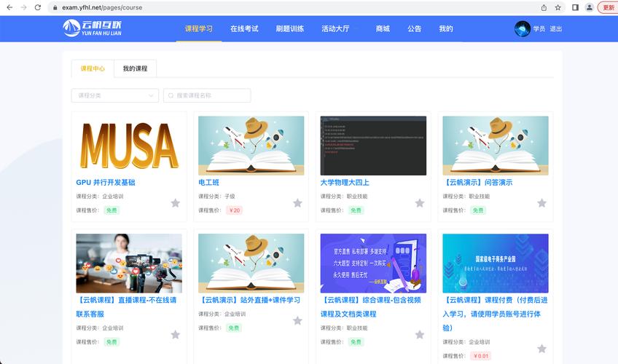Open the browser profile icon
Image resolution: width=618 pixels, height=364 pixels.
coord(590,7)
